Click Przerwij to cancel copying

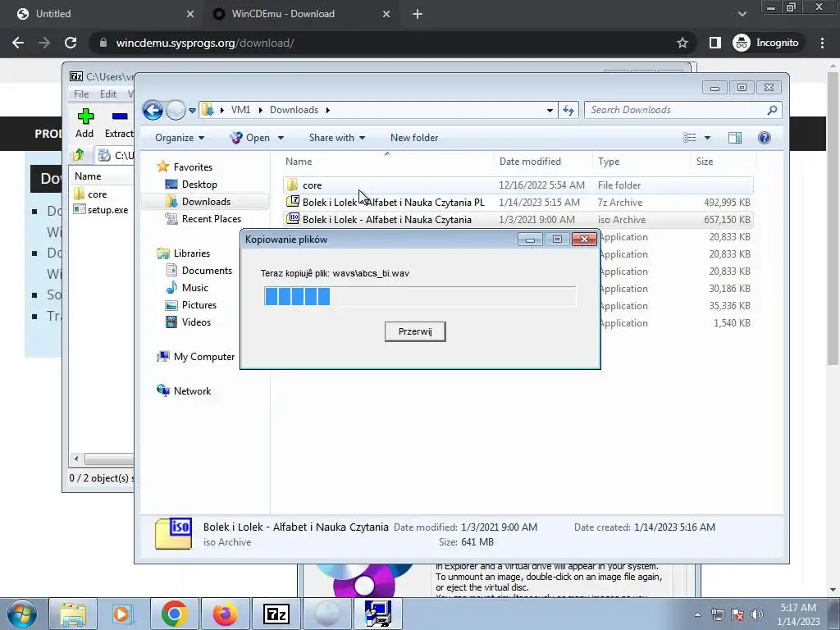pyautogui.click(x=415, y=331)
